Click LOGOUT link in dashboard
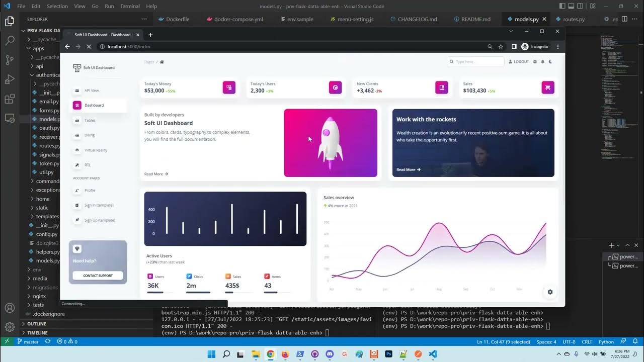This screenshot has height=362, width=644. pos(519,61)
